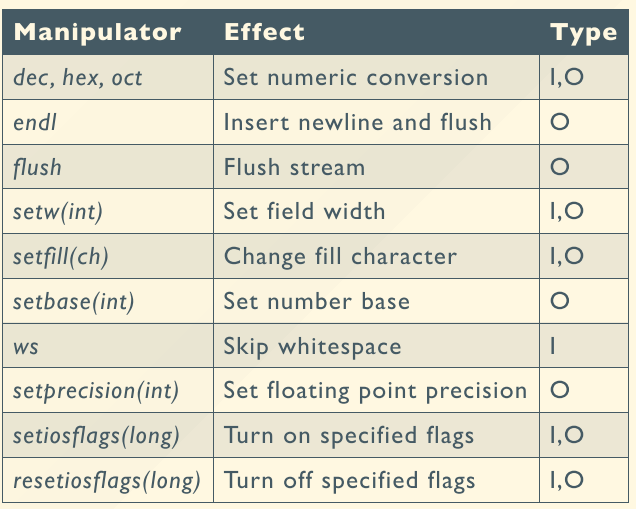Select the flush manipulator entry
Image resolution: width=636 pixels, height=509 pixels.
(x=35, y=167)
